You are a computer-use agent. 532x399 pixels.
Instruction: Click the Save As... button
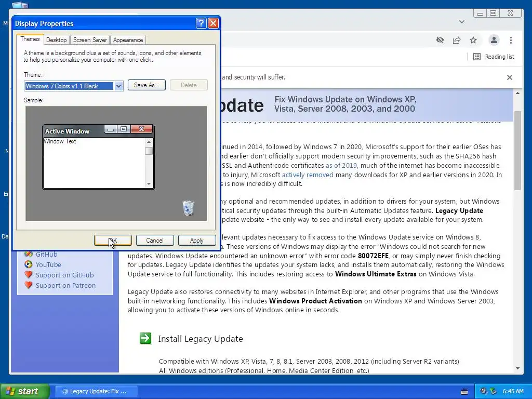147,85
